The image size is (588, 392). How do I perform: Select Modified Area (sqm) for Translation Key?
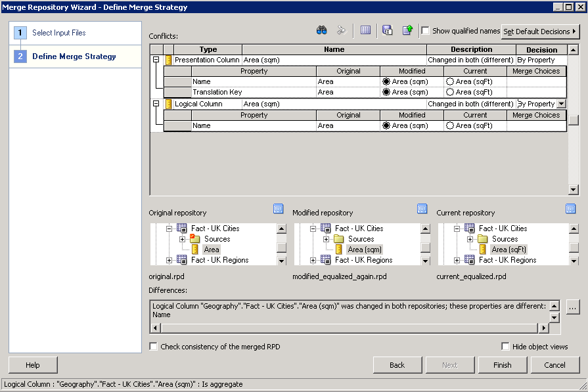[386, 92]
